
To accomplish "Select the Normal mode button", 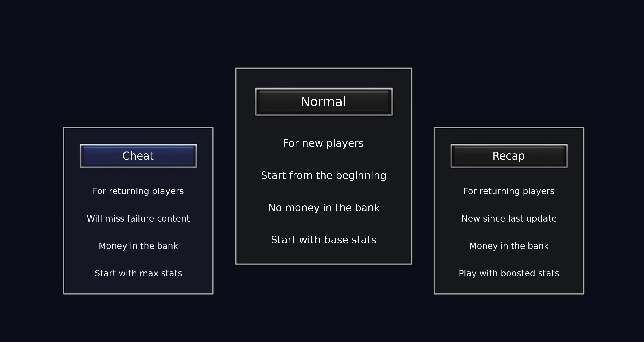I will (x=324, y=102).
